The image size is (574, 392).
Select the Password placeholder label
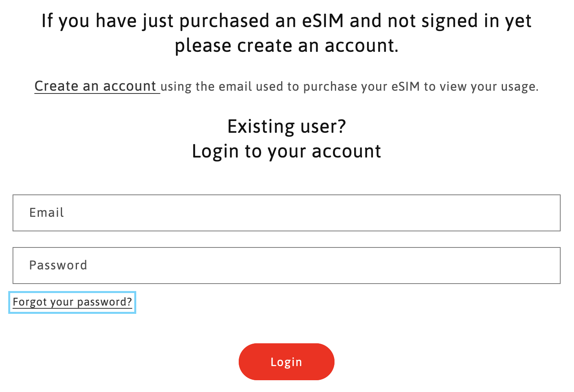point(58,266)
